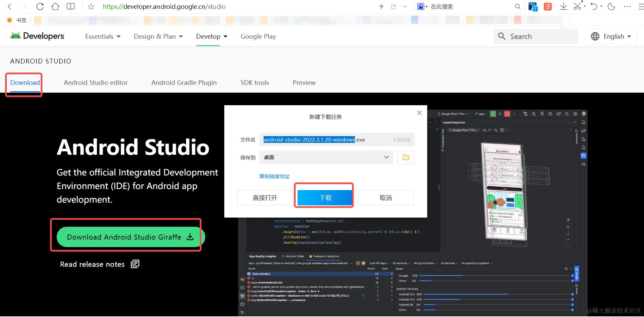Select the Firebase Crashlytics tab in IDE image

(x=324, y=256)
